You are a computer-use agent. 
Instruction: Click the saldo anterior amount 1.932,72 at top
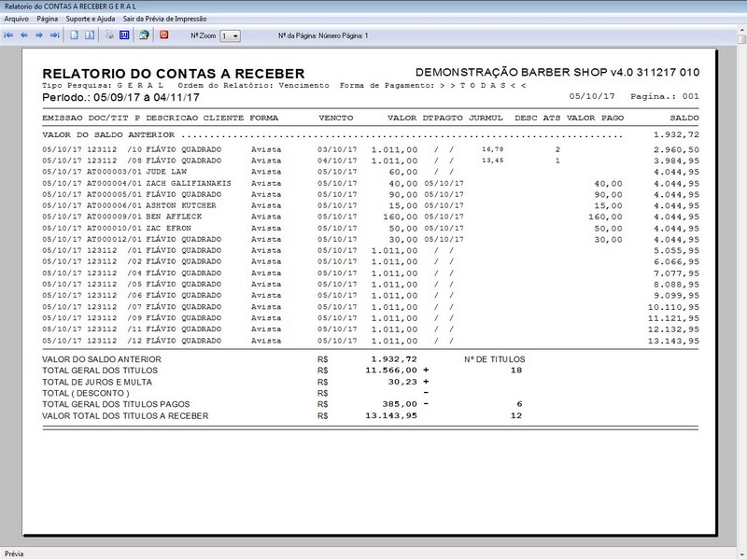click(x=676, y=134)
